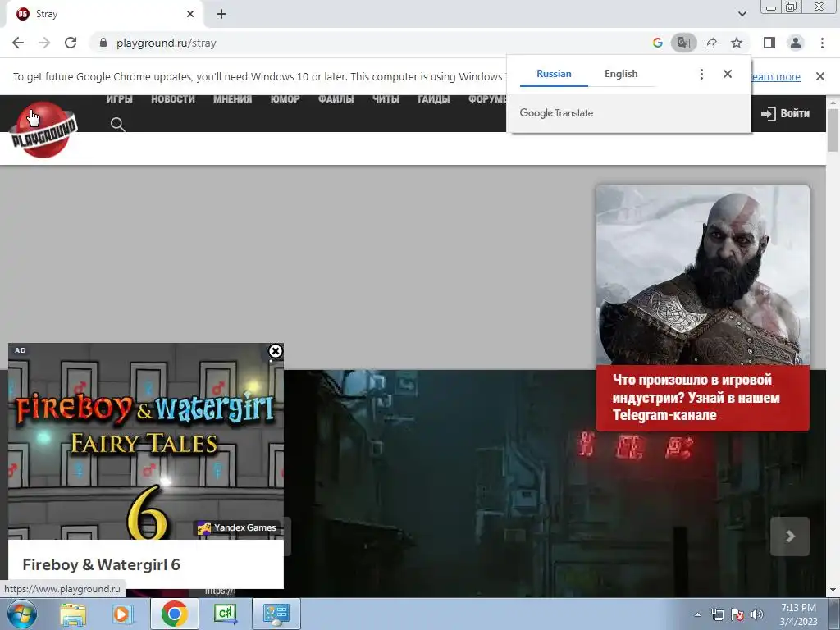The width and height of the screenshot is (840, 630).
Task: Click the Google icon in the address bar
Action: [658, 43]
